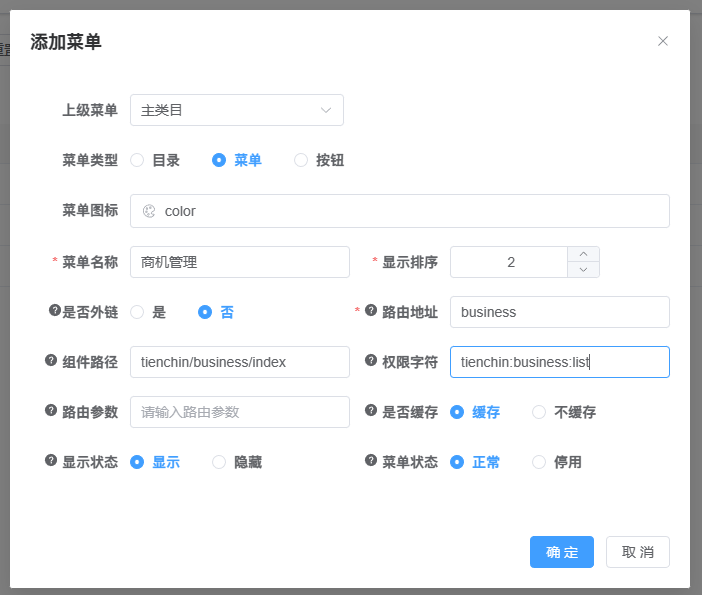Click the help icon beside 权限字符
The width and height of the screenshot is (702, 595).
371,360
